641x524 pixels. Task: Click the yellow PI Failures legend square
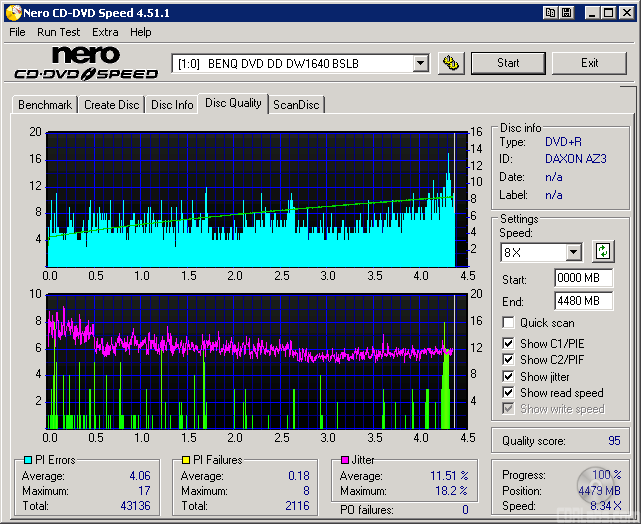(x=185, y=460)
